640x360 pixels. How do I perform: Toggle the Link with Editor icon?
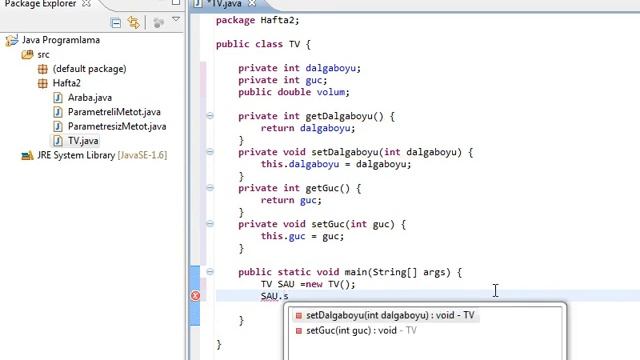click(x=133, y=22)
